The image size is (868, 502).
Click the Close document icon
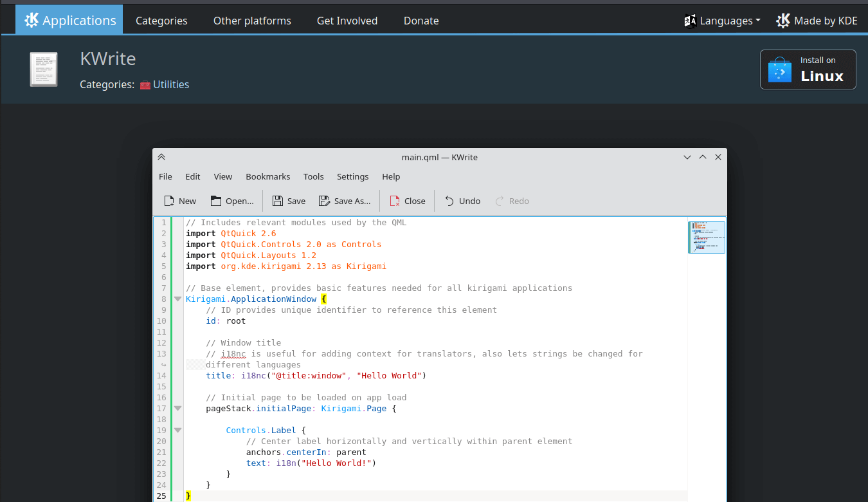tap(395, 201)
